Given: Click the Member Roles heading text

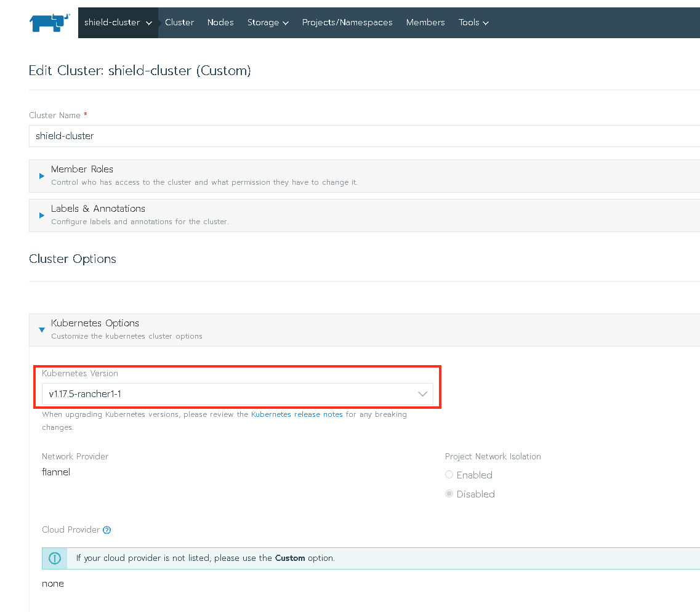Looking at the screenshot, I should point(82,169).
